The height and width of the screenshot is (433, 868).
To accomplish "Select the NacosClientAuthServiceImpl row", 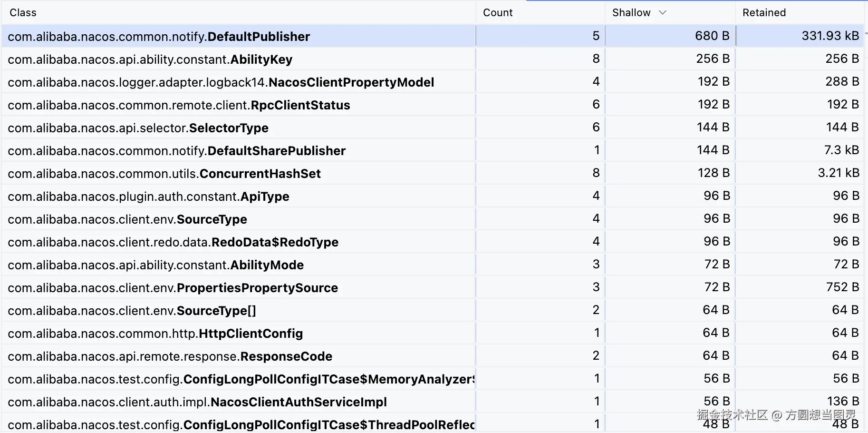I will click(197, 402).
